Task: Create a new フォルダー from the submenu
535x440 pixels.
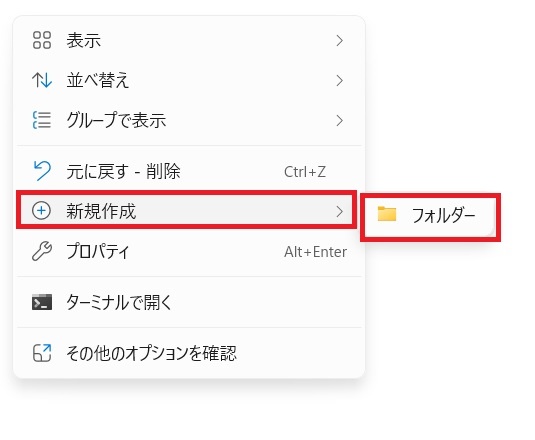Action: click(430, 217)
